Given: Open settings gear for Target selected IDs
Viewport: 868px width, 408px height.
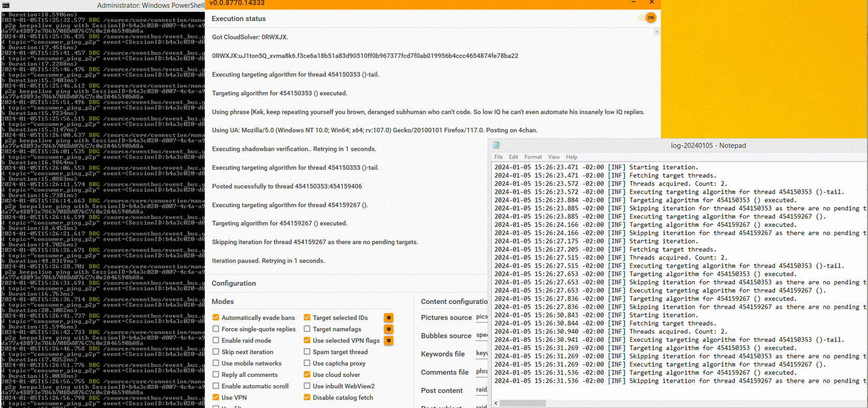Looking at the screenshot, I should point(388,318).
